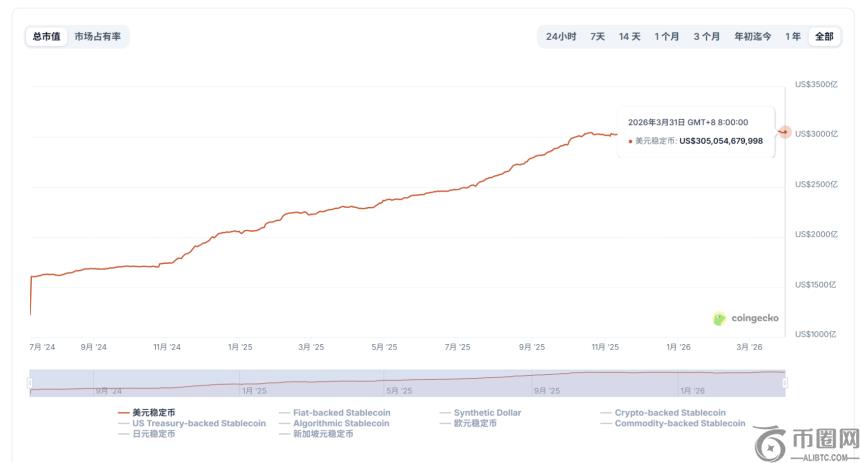Image resolution: width=860 pixels, height=463 pixels.
Task: Click the highlighted data point marker
Action: pyautogui.click(x=785, y=132)
